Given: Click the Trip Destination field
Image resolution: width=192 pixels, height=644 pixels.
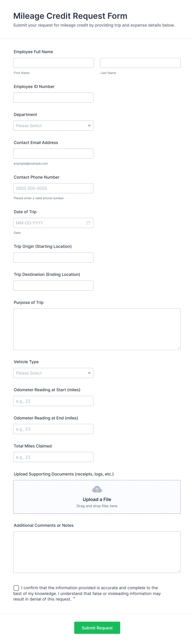Looking at the screenshot, I should pyautogui.click(x=53, y=286).
